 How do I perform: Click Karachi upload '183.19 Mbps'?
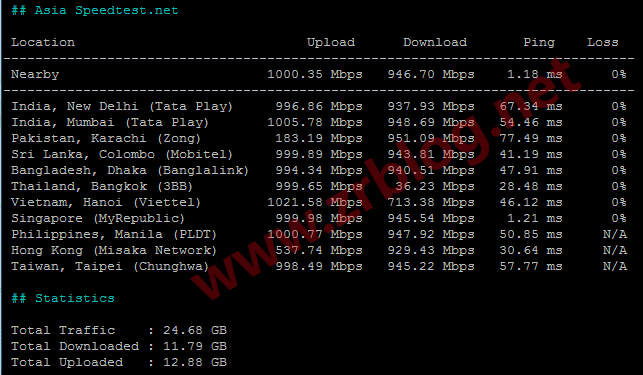319,138
